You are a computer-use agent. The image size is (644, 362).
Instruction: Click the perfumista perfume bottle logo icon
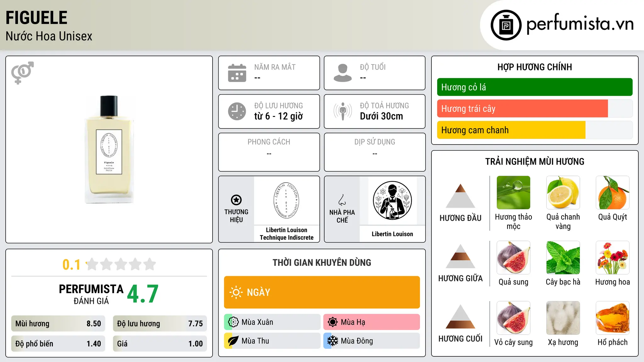tap(506, 25)
